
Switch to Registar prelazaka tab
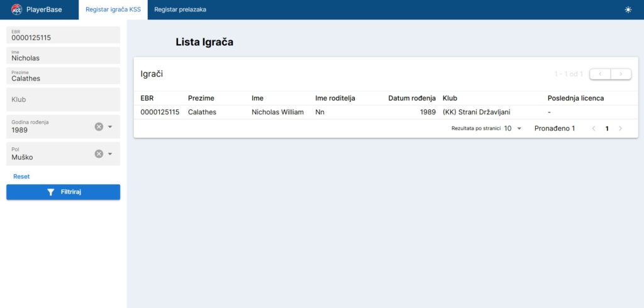pos(180,9)
